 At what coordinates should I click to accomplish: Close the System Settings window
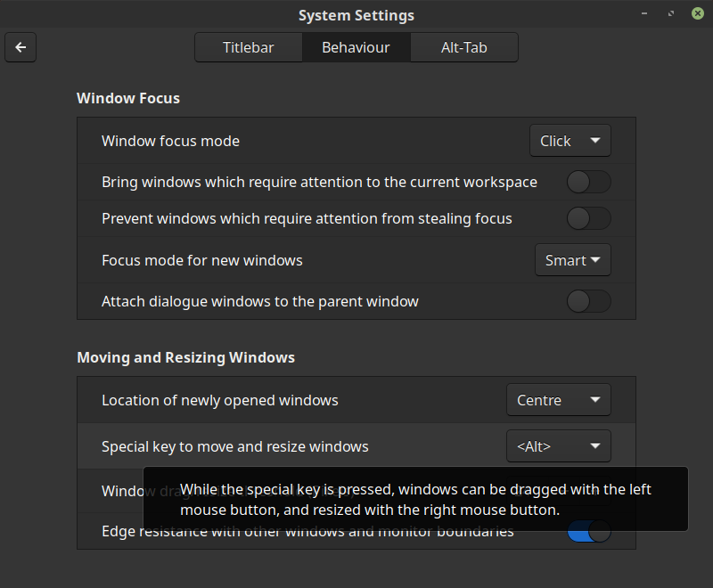[x=698, y=13]
